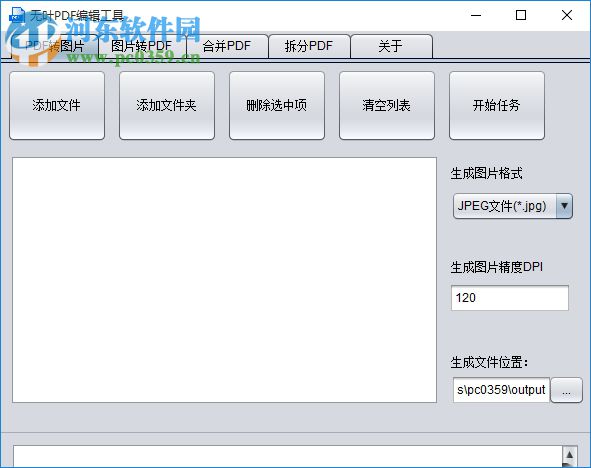Viewport: 591px width, 468px height.
Task: Close the 无叶PDF编辑工具 window
Action: 567,15
